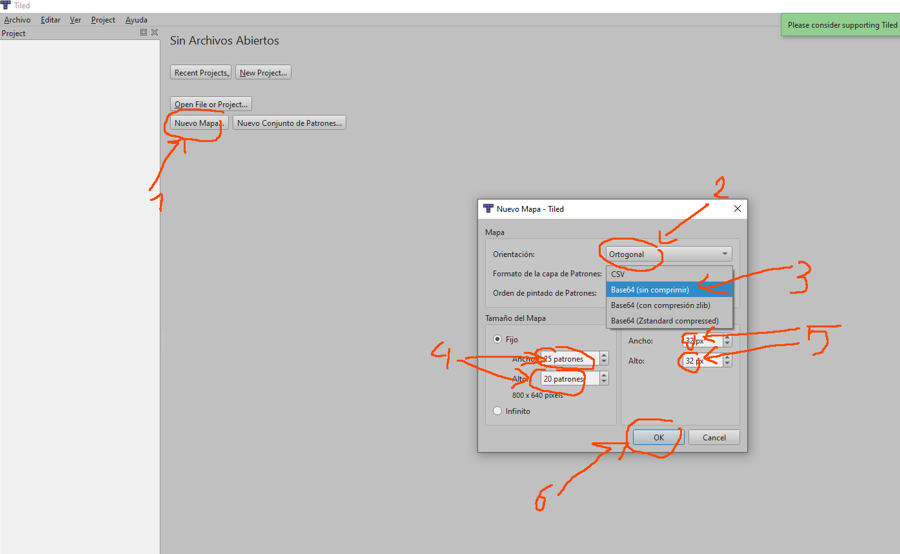Click the Nuevo Conjunto de Patrones button
The image size is (900, 554).
289,123
